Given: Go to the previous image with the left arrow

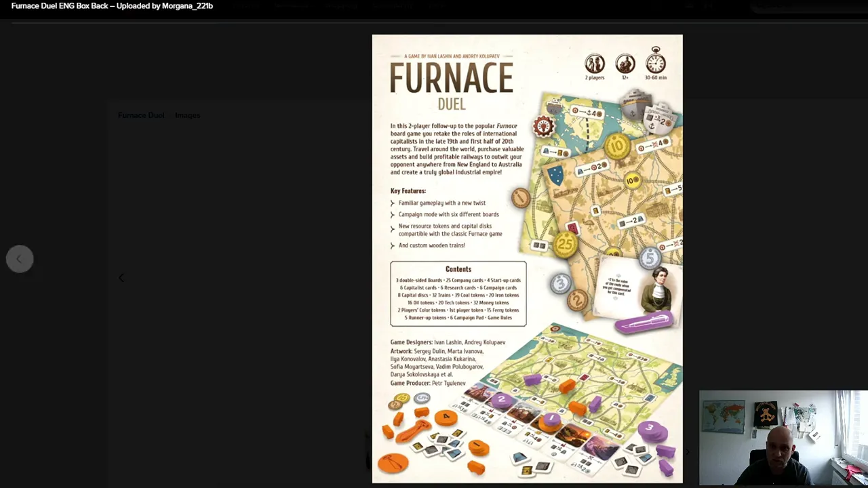Looking at the screenshot, I should (20, 259).
